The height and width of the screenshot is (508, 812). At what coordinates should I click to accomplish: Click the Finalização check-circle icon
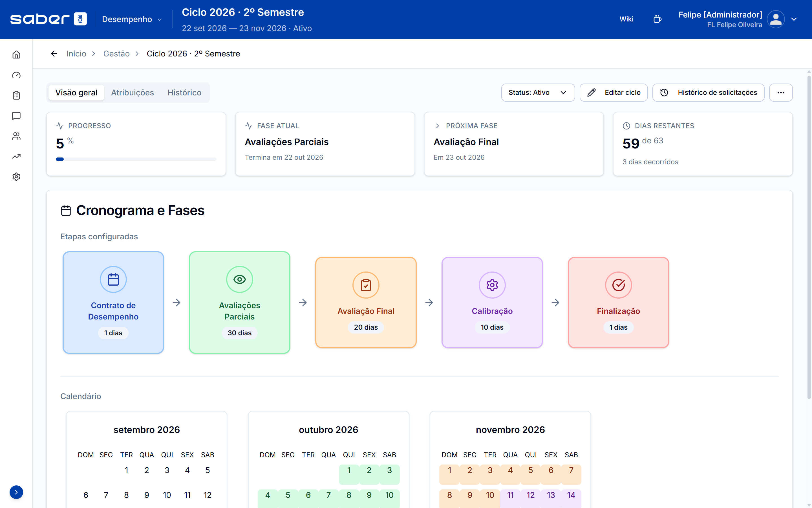click(x=618, y=285)
